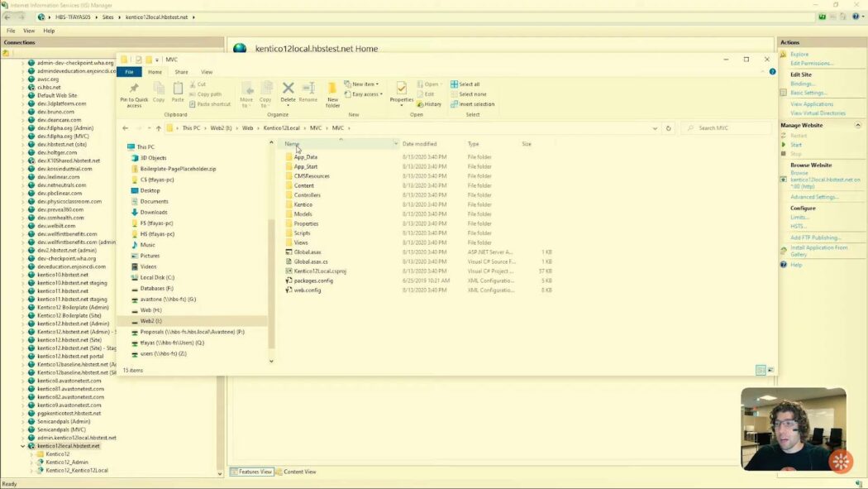Switch to Features View tab
The width and height of the screenshot is (868, 489).
point(251,472)
